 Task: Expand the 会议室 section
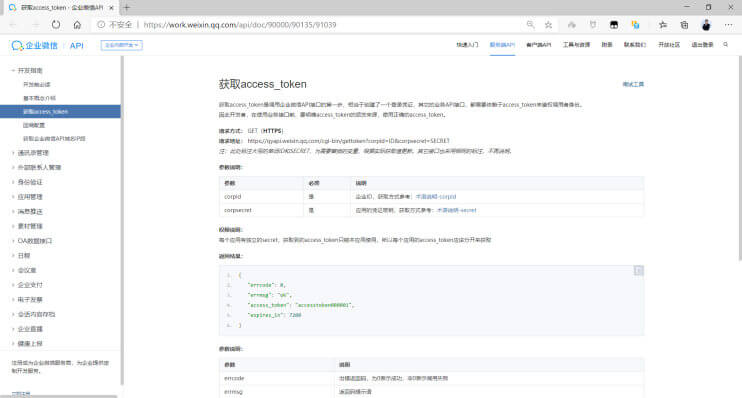[13, 270]
